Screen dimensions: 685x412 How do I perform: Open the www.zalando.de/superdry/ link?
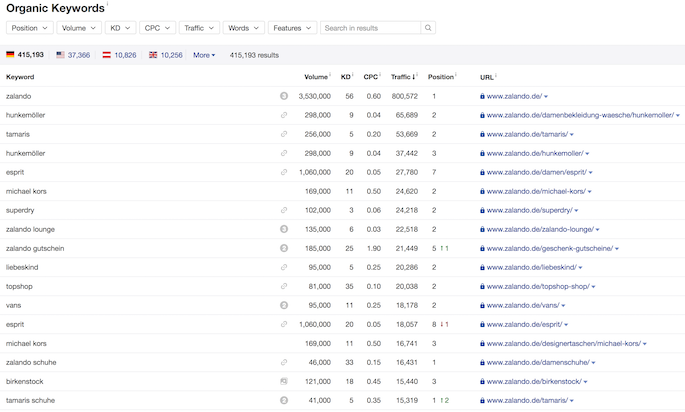pos(529,210)
